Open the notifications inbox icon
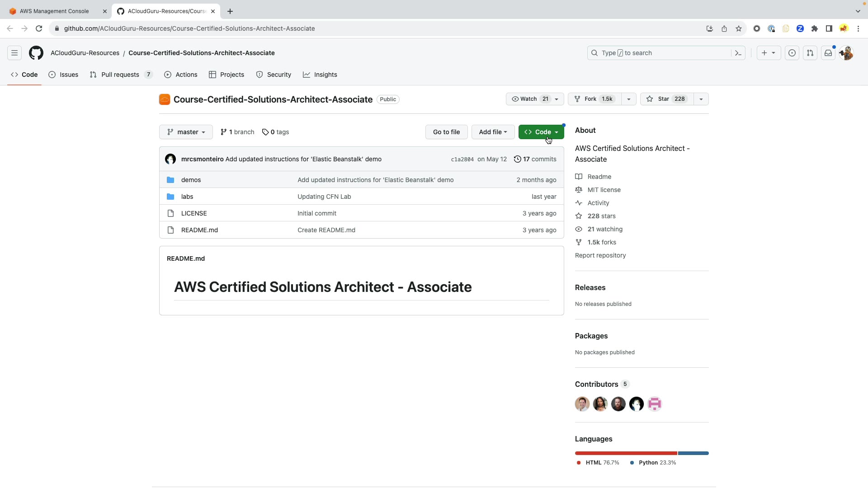 tap(828, 53)
